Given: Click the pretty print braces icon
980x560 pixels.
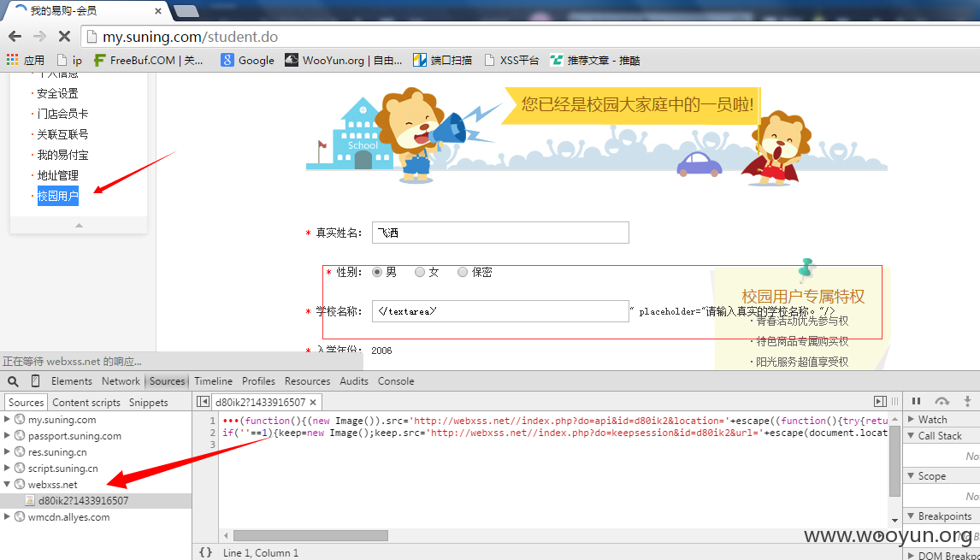Looking at the screenshot, I should (x=205, y=552).
